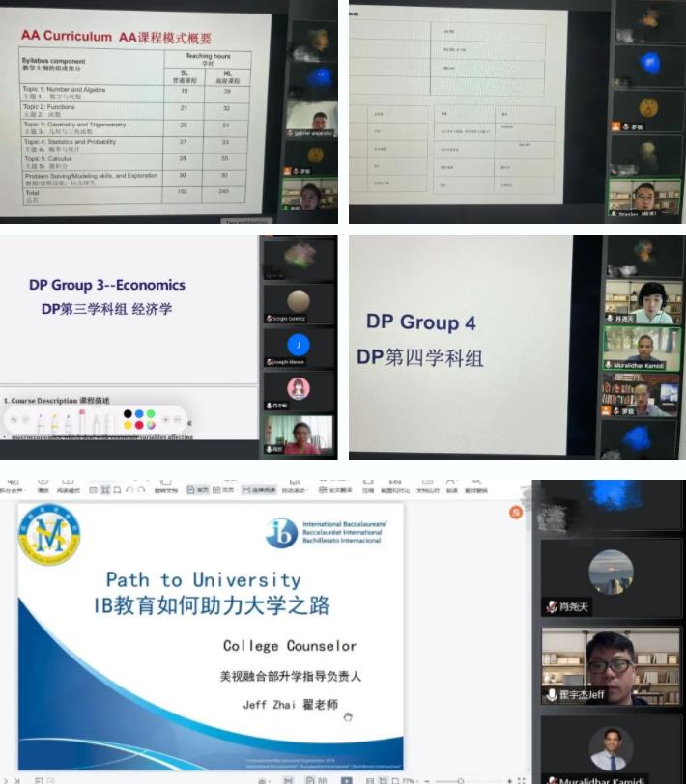Click the redo arrow in the document toolbar
686x784 pixels.
142,490
